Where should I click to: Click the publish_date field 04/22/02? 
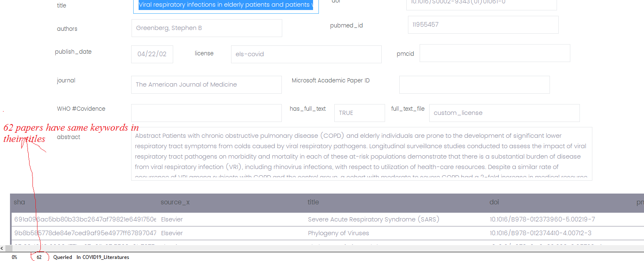point(152,54)
